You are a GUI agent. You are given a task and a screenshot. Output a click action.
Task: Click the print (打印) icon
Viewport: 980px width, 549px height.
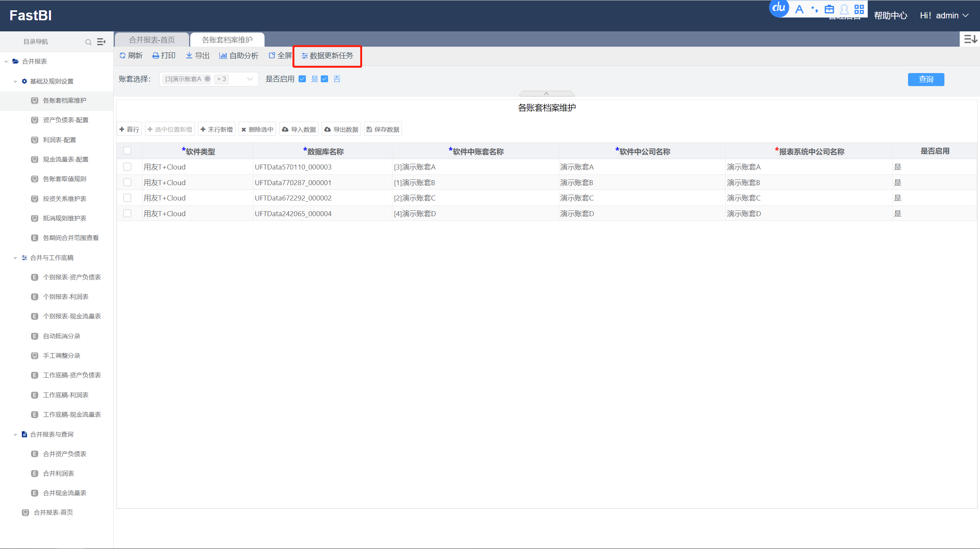(156, 56)
